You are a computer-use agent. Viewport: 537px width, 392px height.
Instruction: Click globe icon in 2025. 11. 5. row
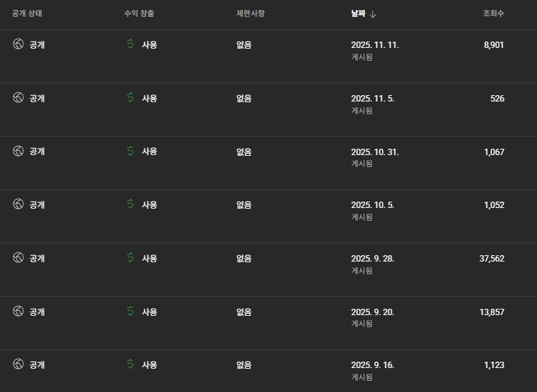(x=18, y=98)
